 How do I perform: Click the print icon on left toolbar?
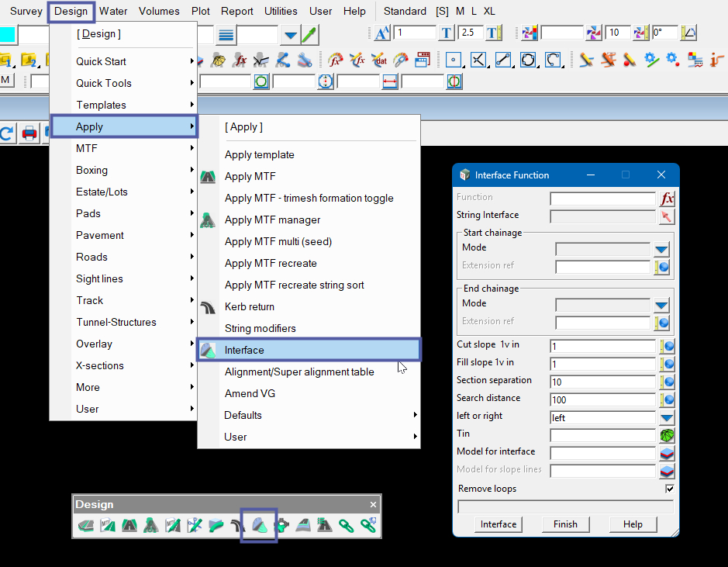coord(29,133)
